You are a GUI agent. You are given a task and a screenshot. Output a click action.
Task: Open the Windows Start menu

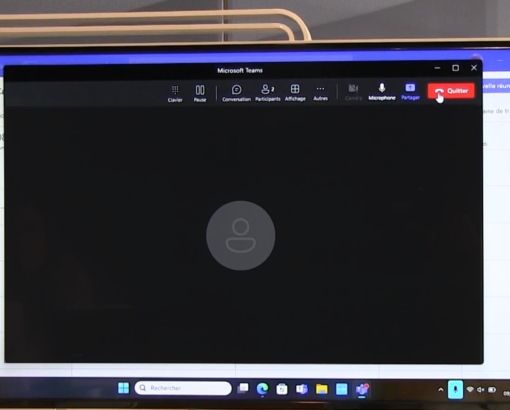(123, 388)
